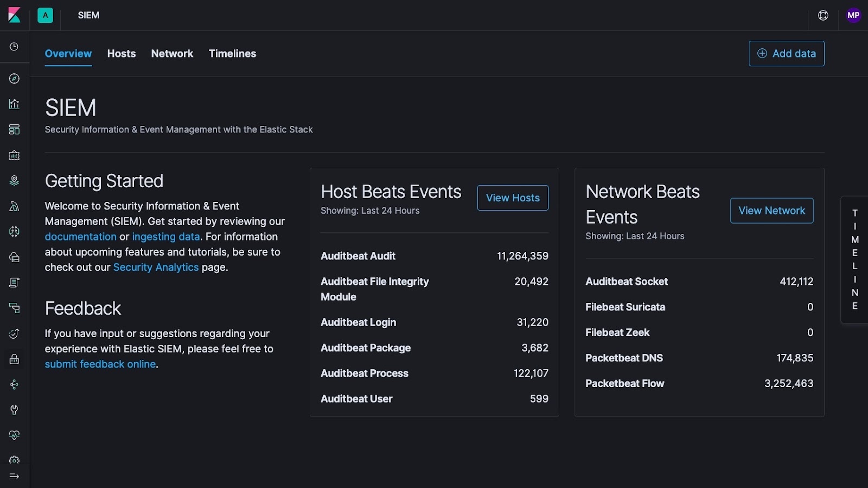Open the space selector 'A' menu
868x488 pixels.
tap(45, 15)
